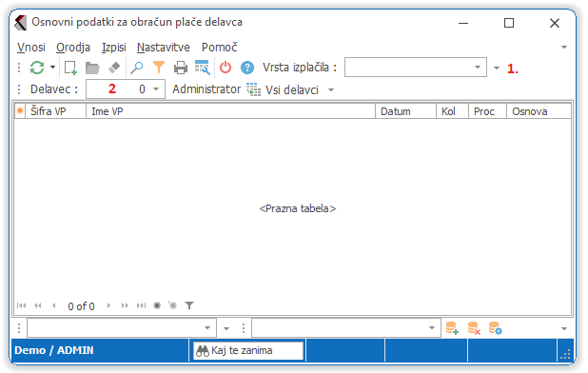588x373 pixels.
Task: Go to last record navigator button
Action: [141, 305]
